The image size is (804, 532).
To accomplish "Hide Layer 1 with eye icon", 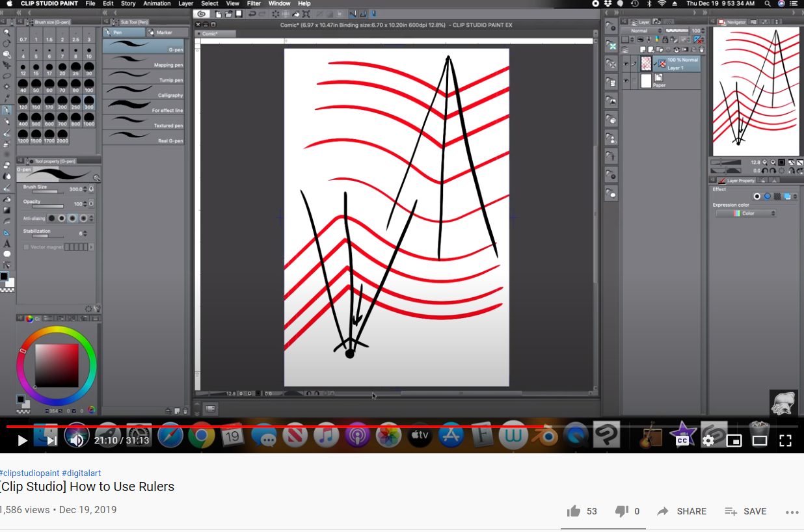I will [626, 64].
